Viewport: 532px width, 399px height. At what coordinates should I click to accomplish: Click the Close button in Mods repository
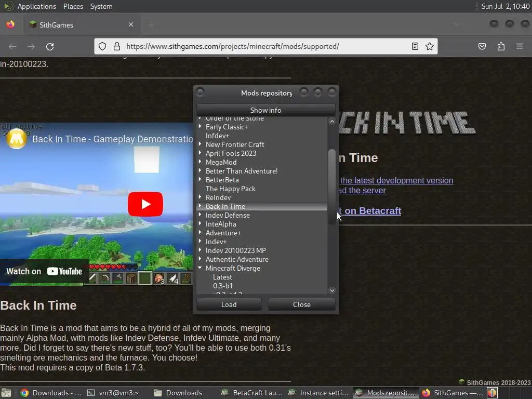pos(302,304)
